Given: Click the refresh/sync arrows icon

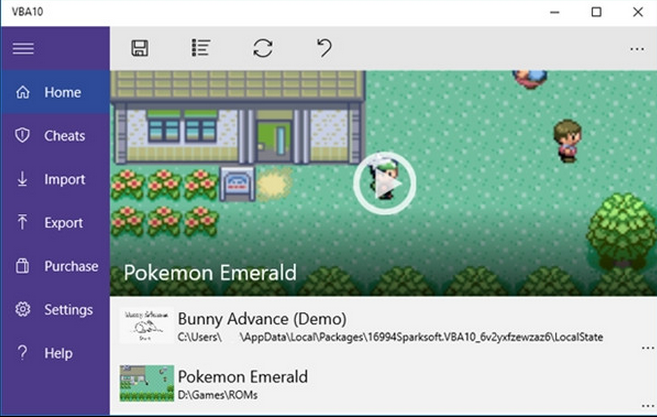Looking at the screenshot, I should (263, 48).
